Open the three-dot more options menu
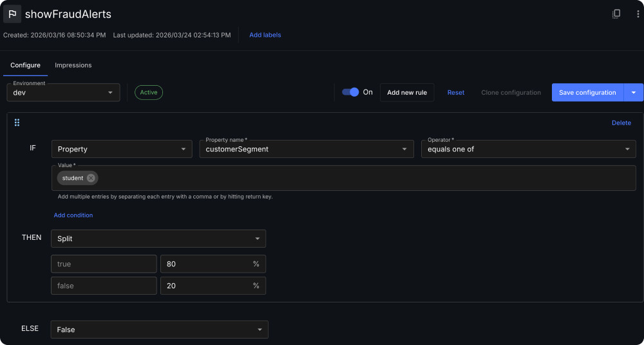 pos(638,14)
